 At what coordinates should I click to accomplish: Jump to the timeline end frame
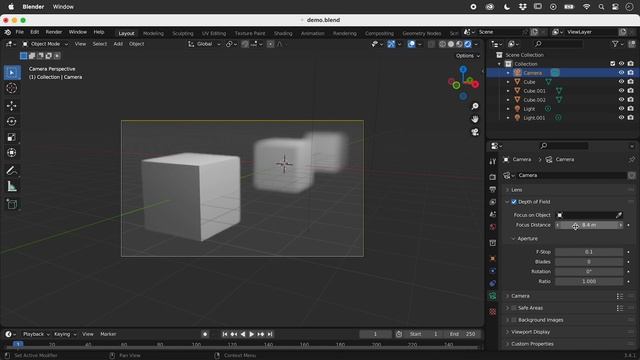click(x=270, y=334)
